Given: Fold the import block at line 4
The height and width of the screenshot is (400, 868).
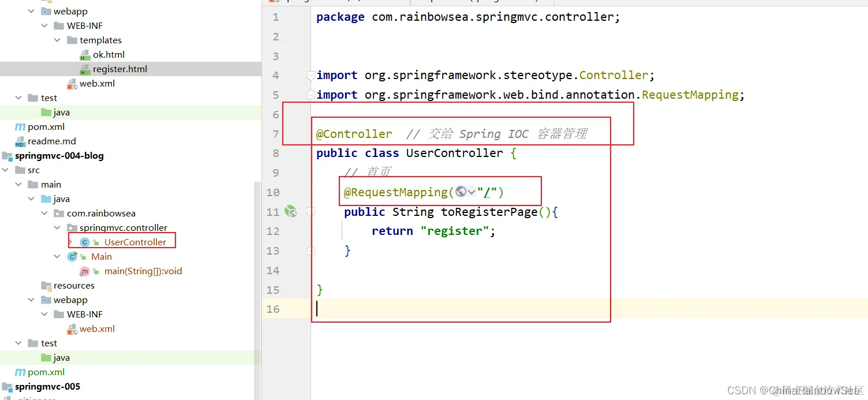Looking at the screenshot, I should (310, 75).
